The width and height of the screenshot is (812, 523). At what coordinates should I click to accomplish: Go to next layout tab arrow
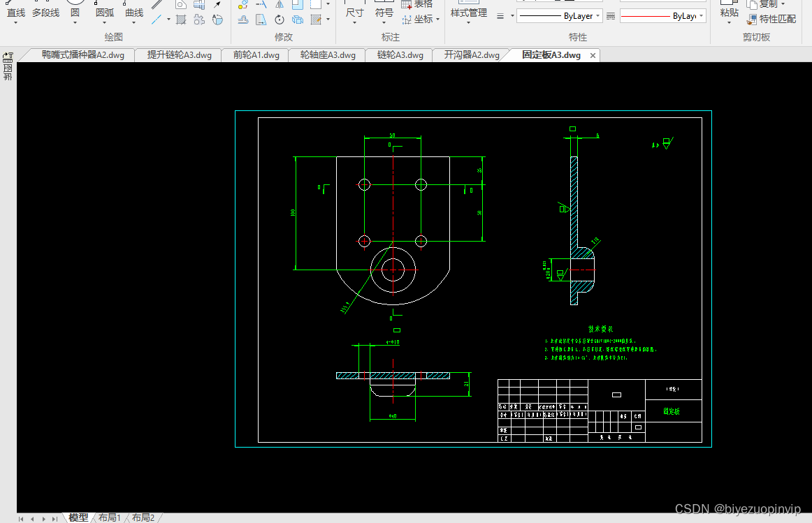point(43,519)
